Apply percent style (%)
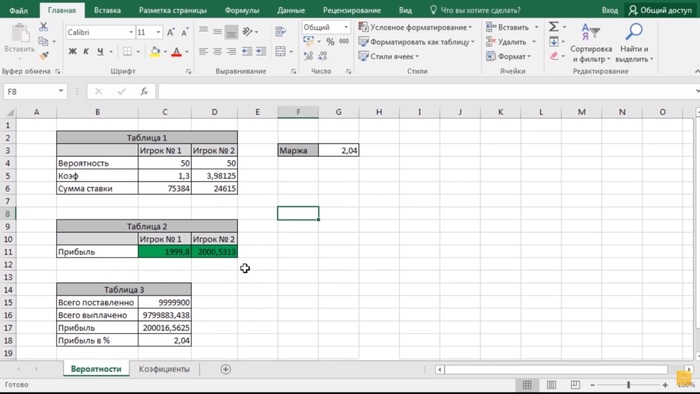Viewport: 700px width, 394px height. 330,41
